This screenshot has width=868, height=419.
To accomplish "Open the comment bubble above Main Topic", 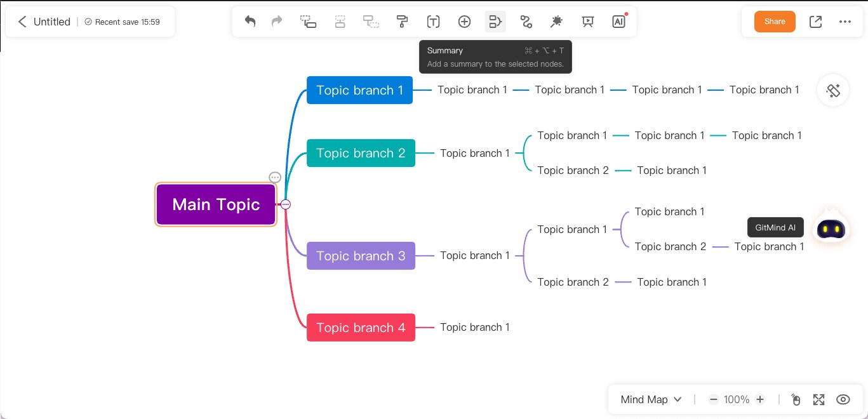I will point(275,178).
